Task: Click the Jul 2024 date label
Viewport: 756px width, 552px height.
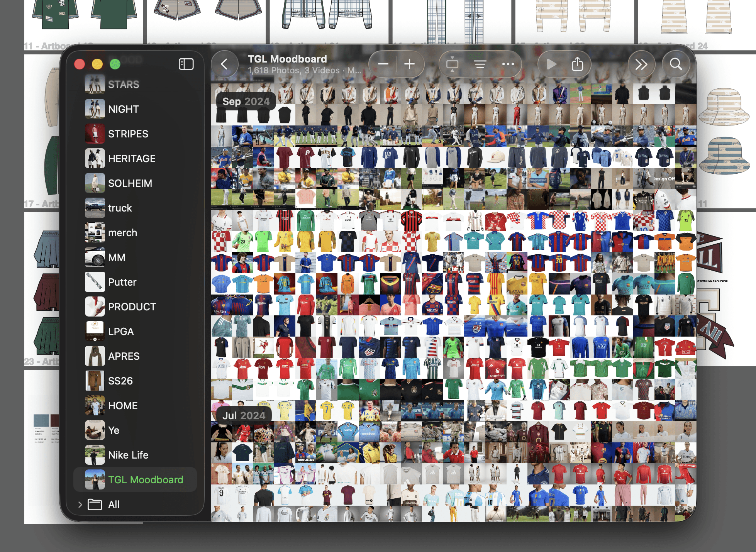Action: [244, 416]
